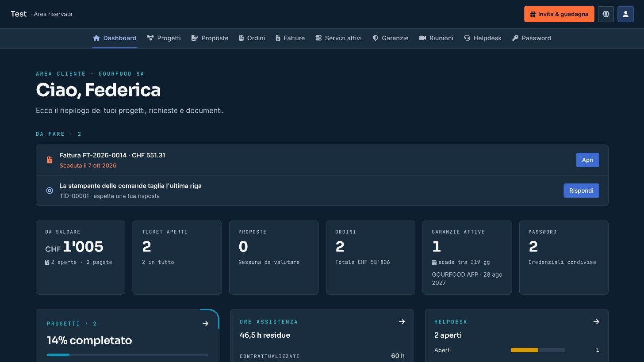Open the Garanzie tab
This screenshot has width=644, height=362.
pos(390,38)
